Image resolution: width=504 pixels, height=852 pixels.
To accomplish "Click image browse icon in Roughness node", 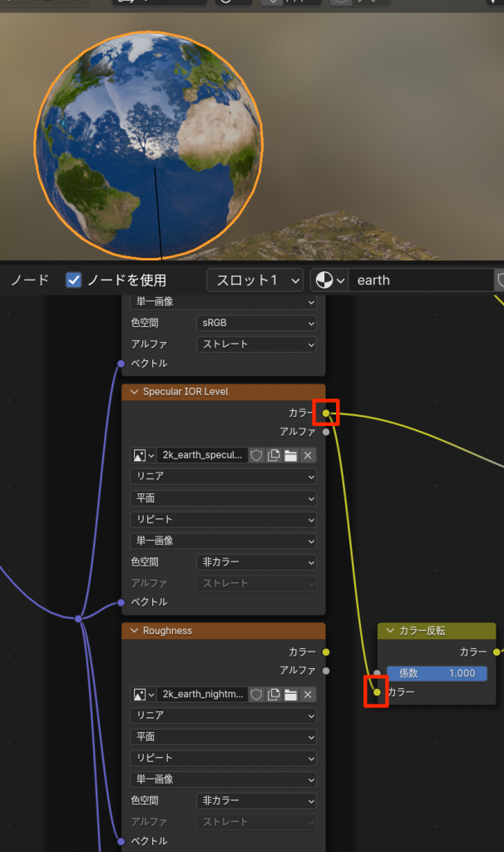I will point(144,694).
